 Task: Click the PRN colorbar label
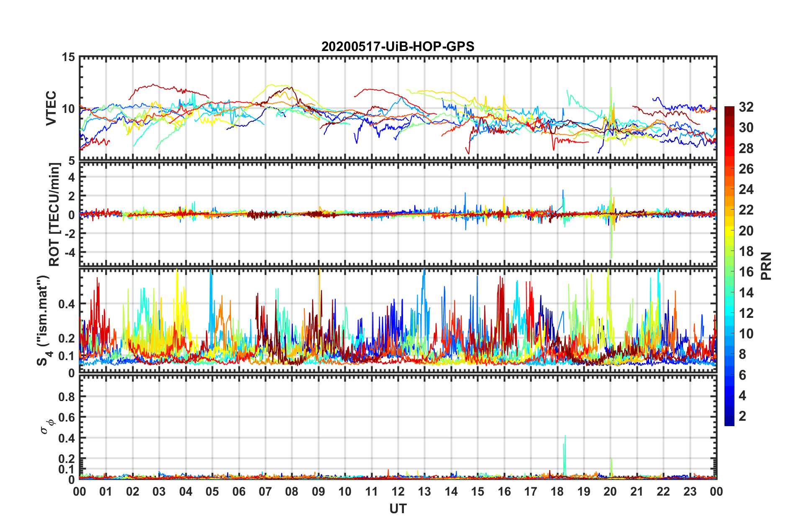coord(766,266)
